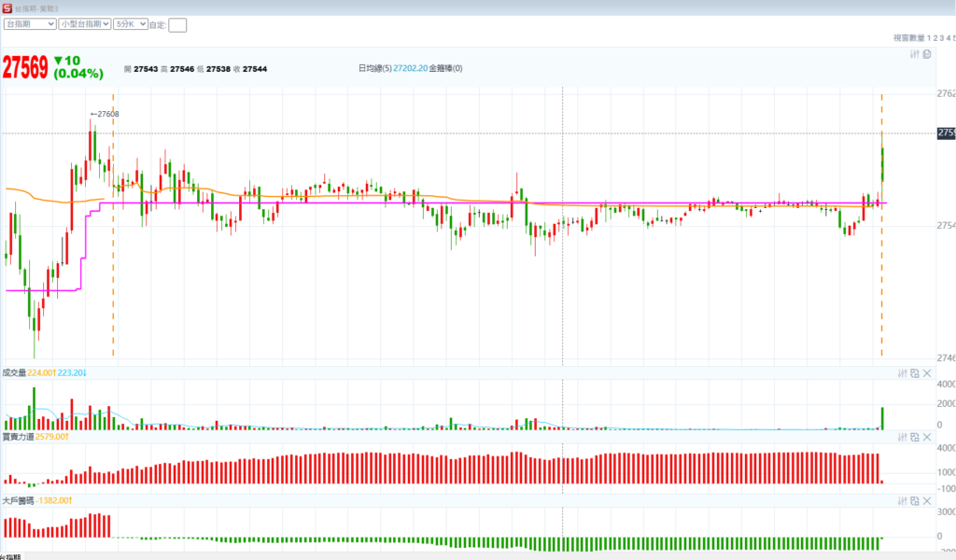Select window count 4
The width and height of the screenshot is (956, 560).
[949, 38]
